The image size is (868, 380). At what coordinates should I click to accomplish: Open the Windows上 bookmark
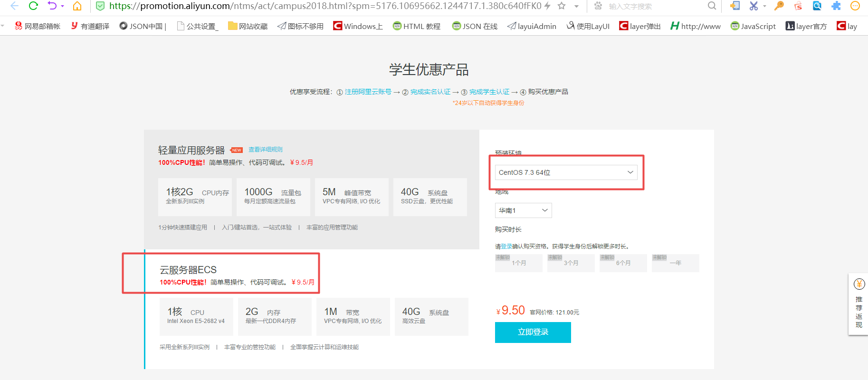pos(358,26)
